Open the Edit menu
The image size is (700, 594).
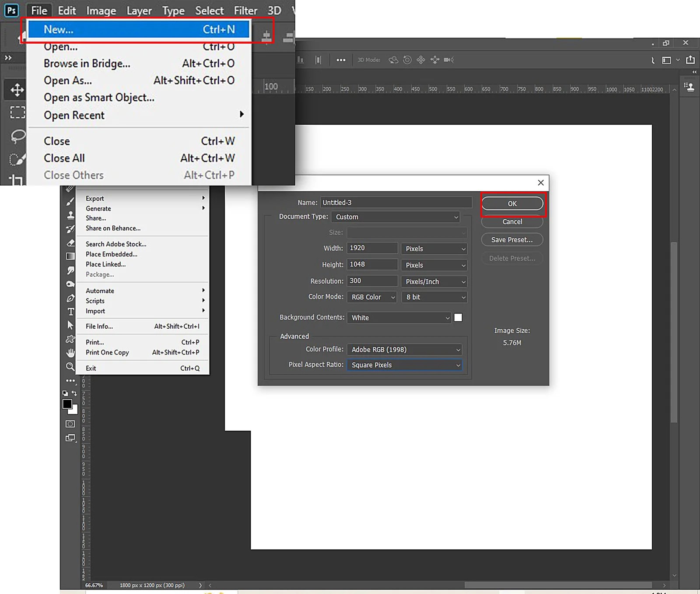tap(67, 11)
